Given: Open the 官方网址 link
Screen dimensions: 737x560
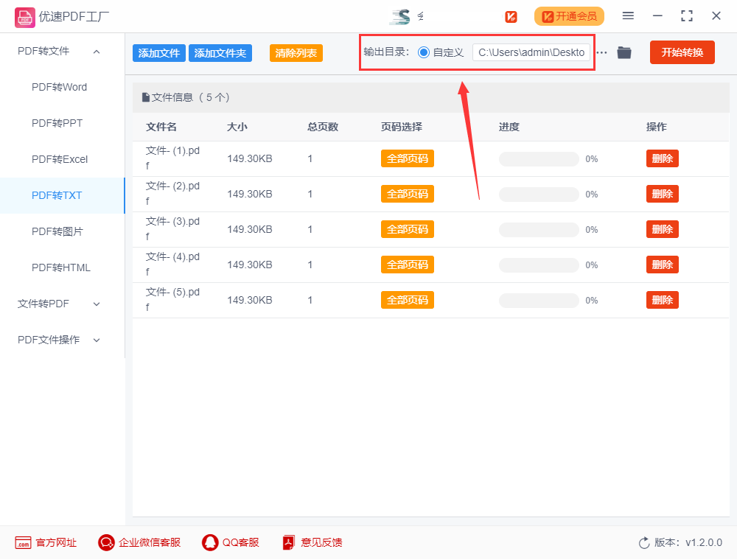Looking at the screenshot, I should point(57,542).
